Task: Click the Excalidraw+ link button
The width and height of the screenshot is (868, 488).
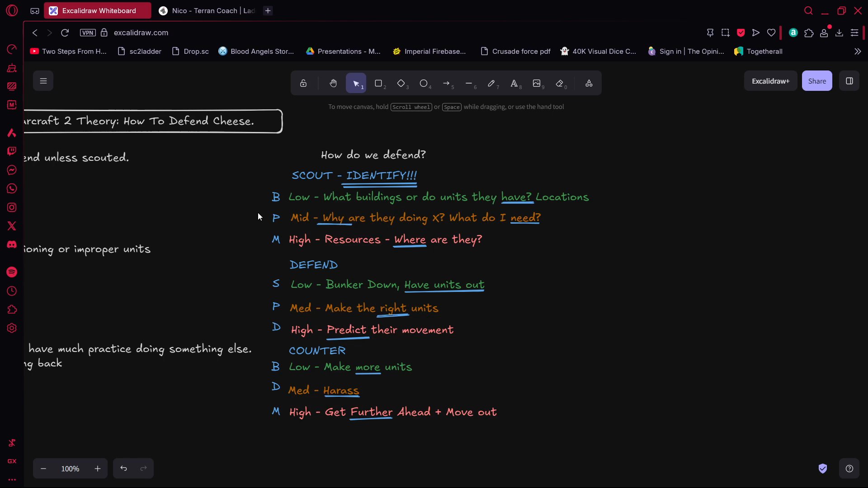Action: (x=770, y=81)
